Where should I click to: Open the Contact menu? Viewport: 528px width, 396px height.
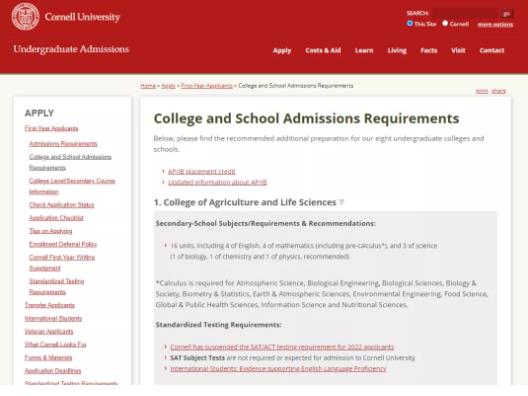[x=492, y=51]
